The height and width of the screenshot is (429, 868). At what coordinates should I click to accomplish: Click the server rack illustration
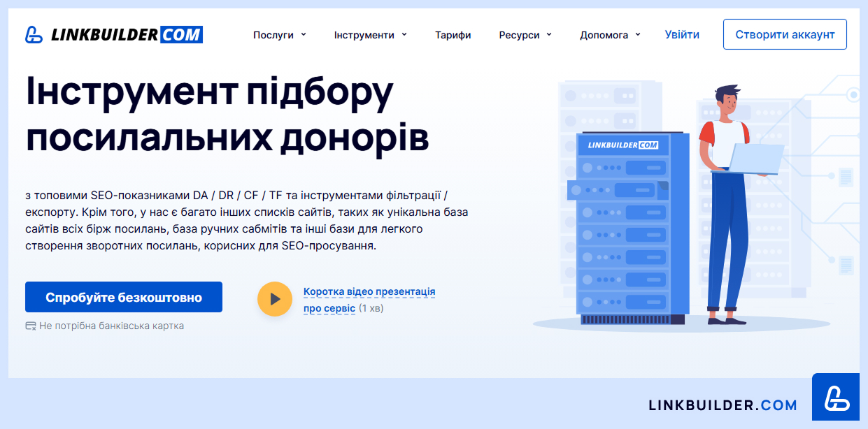(627, 228)
